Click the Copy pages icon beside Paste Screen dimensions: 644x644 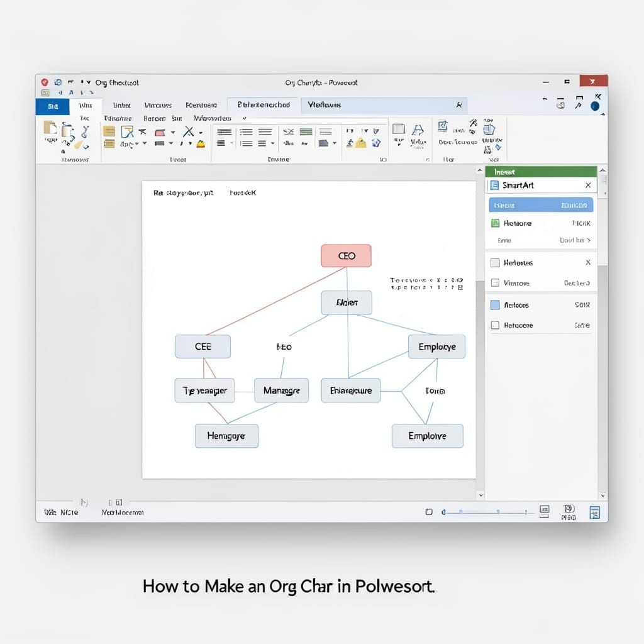pos(67,131)
